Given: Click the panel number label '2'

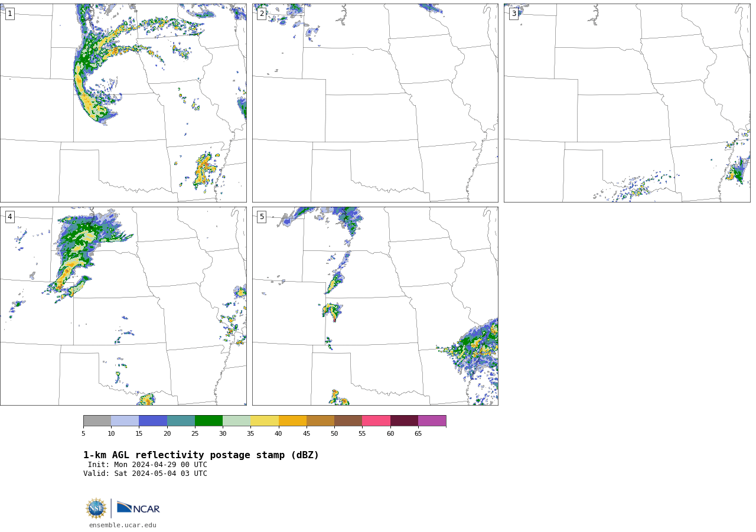Looking at the screenshot, I should [x=262, y=14].
